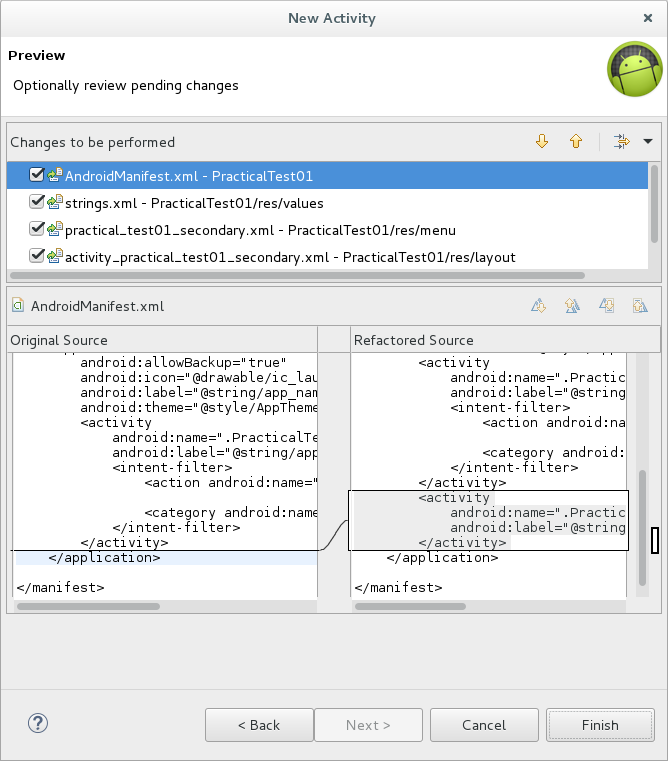Toggle the activity_practical_test01_secondary.xml layout checkbox
The image size is (668, 761).
[36, 256]
